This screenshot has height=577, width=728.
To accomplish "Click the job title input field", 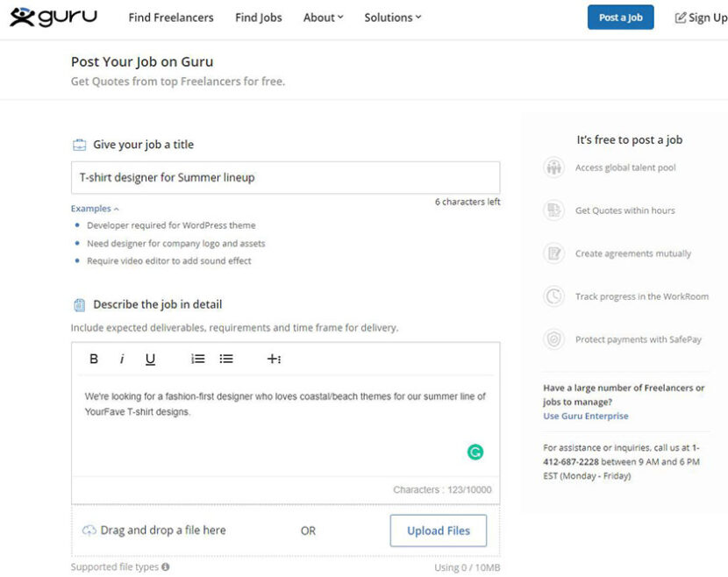I will click(x=285, y=176).
